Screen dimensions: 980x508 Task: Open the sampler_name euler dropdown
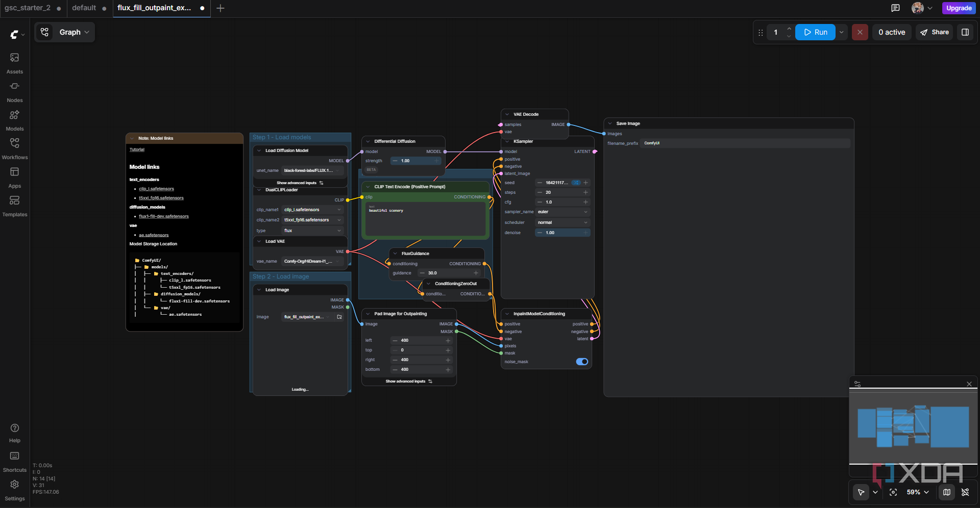(562, 212)
